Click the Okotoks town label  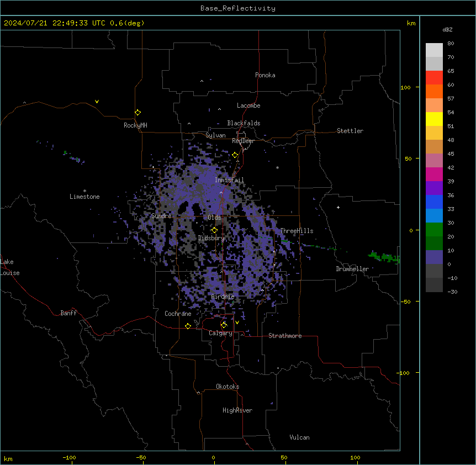pos(228,387)
